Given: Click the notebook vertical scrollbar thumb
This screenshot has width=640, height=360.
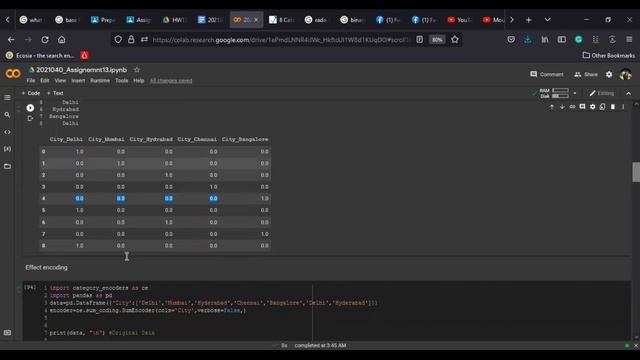Looking at the screenshot, I should (x=636, y=172).
